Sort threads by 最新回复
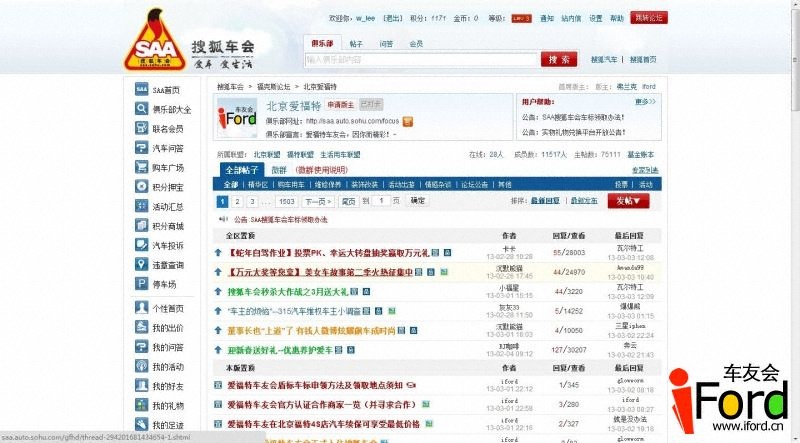Screen dimensions: 800x443 pos(545,201)
